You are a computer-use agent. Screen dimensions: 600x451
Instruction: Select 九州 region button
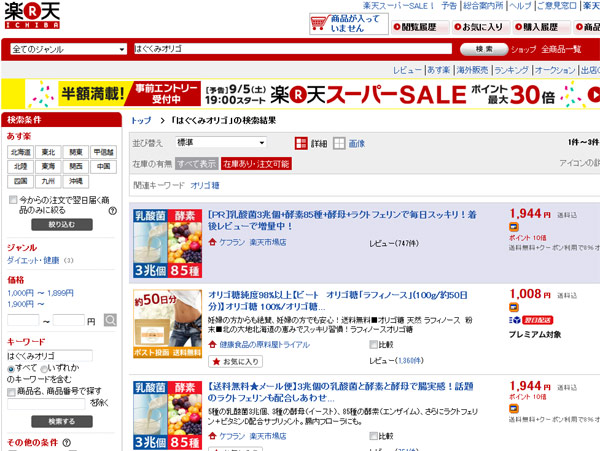pos(48,181)
